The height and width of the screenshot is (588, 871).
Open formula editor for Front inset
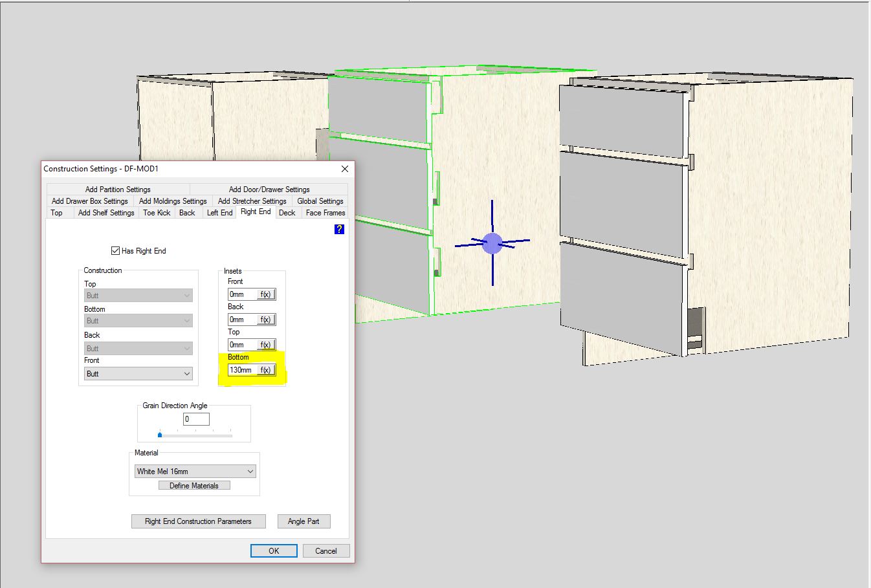265,294
